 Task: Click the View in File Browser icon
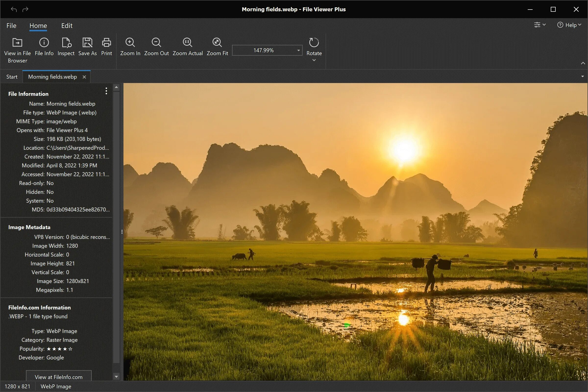(x=17, y=43)
